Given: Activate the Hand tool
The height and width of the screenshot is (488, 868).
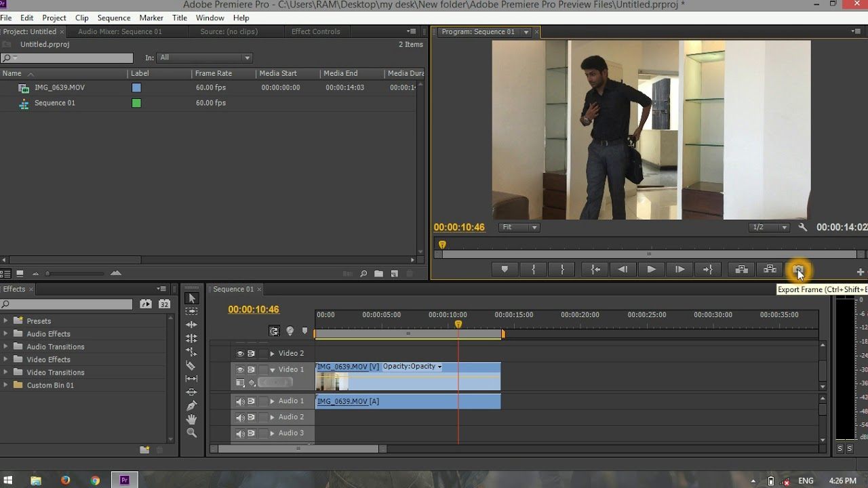Looking at the screenshot, I should 192,420.
